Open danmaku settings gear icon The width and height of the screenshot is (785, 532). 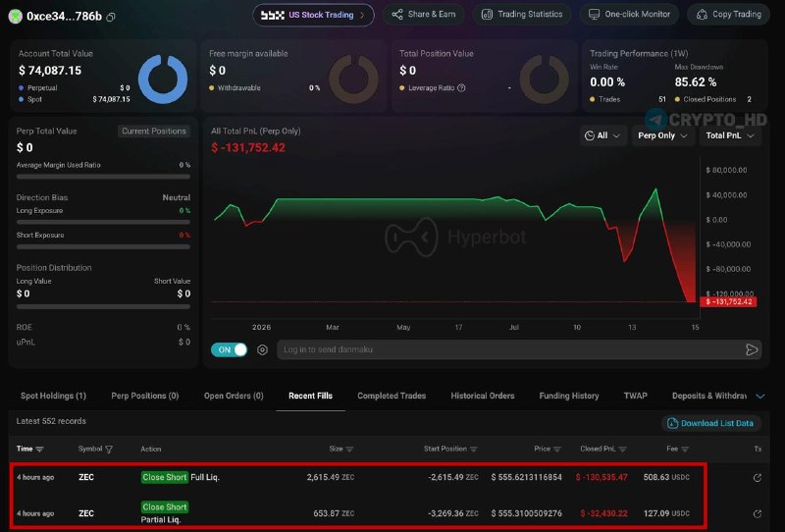262,349
